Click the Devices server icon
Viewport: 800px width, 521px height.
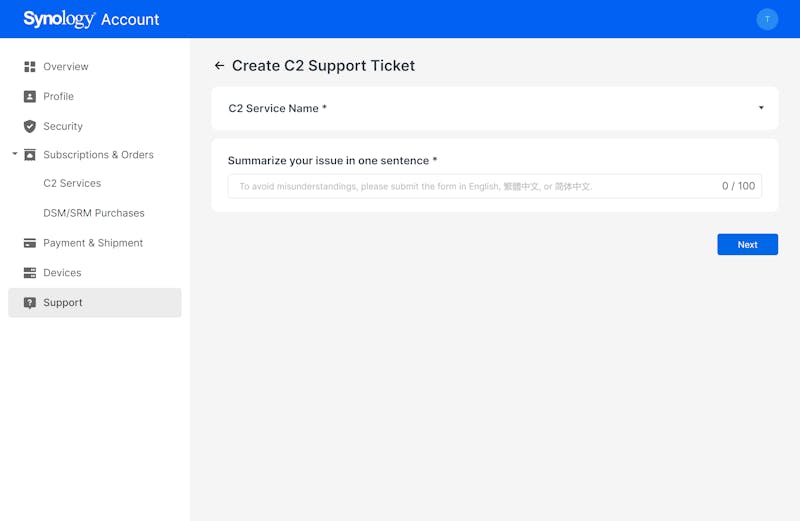tap(30, 272)
